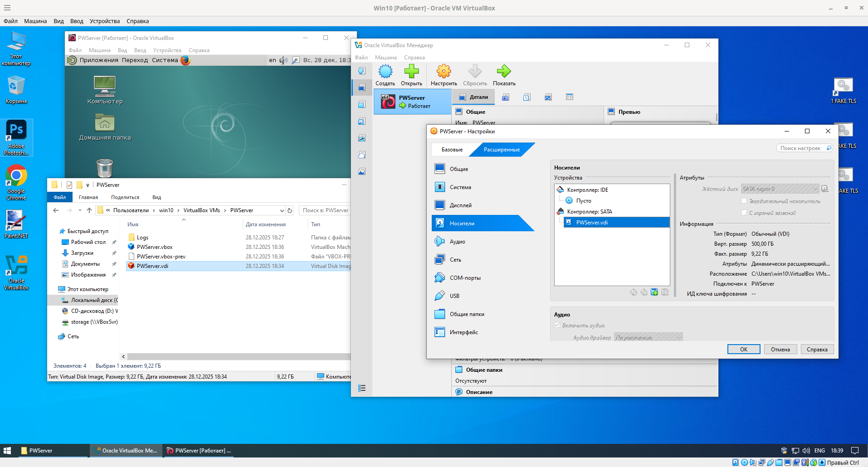
Task: Open the Устройства menu in the main menu bar
Action: pyautogui.click(x=105, y=21)
